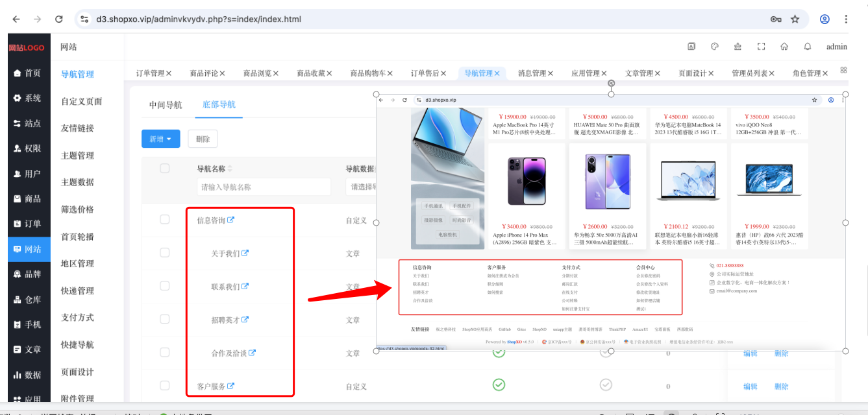The height and width of the screenshot is (415, 868).
Task: Go to the home page via house icon
Action: point(784,47)
